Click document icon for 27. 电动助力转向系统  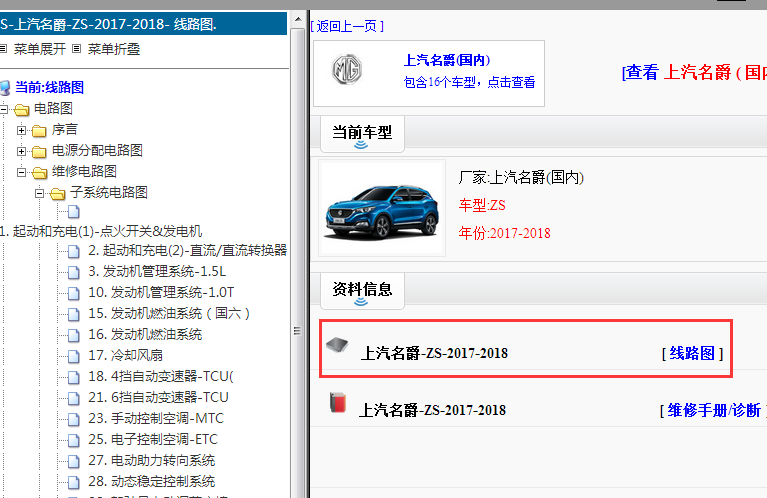(73, 462)
